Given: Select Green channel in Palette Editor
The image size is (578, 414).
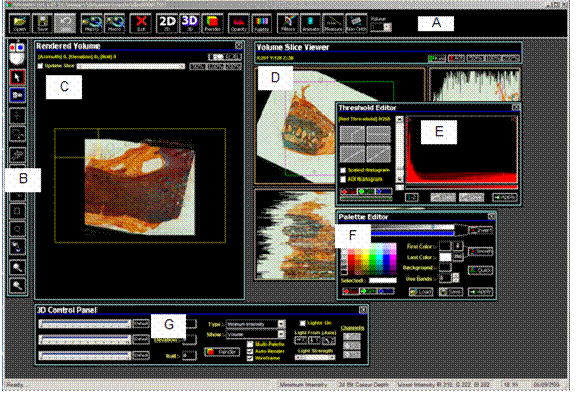Looking at the screenshot, I should click(368, 292).
